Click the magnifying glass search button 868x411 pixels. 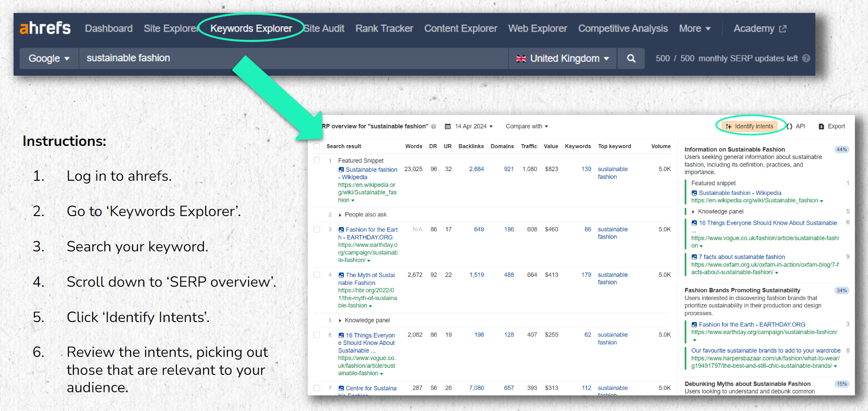[631, 58]
